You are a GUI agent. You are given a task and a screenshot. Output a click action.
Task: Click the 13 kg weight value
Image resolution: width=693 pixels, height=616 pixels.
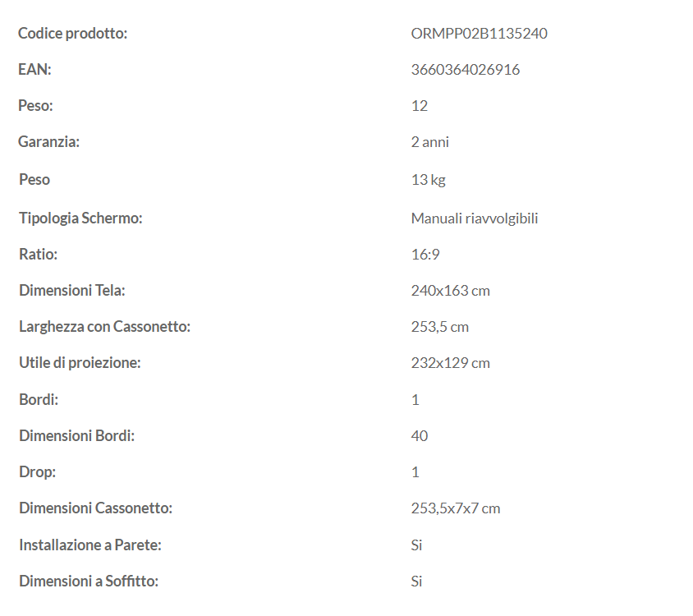429,180
